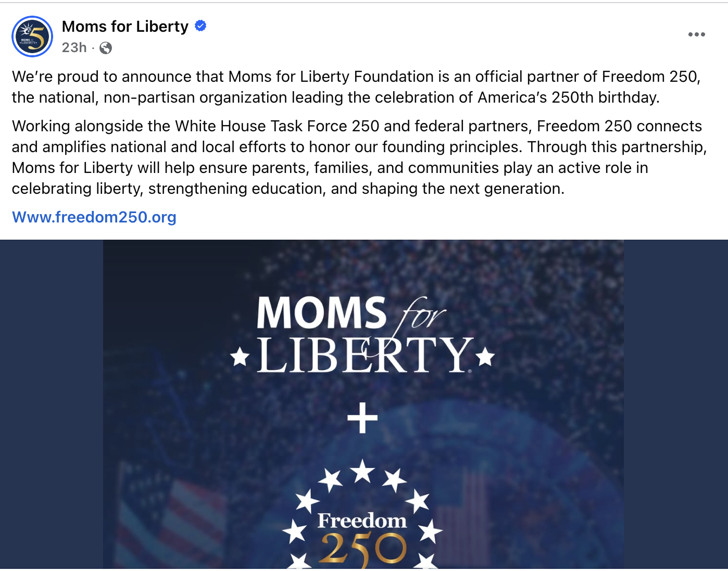Open the Moms for Liberty profile picture

click(32, 36)
